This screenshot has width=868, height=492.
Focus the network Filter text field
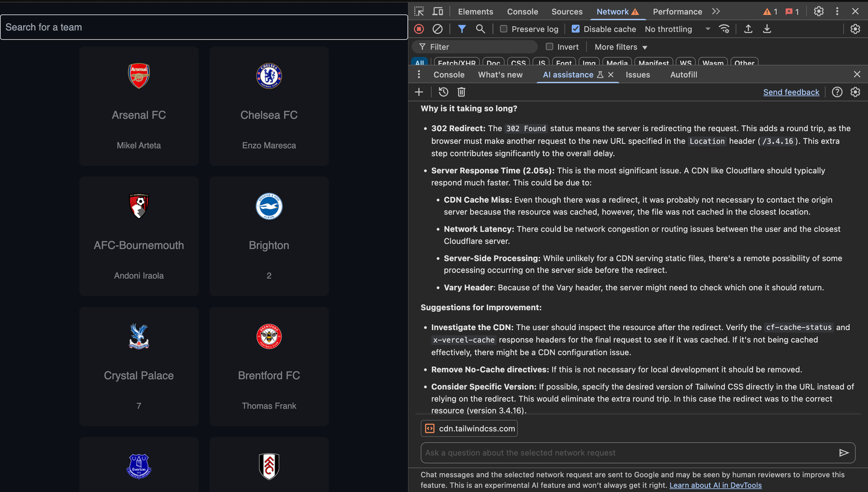pyautogui.click(x=475, y=47)
